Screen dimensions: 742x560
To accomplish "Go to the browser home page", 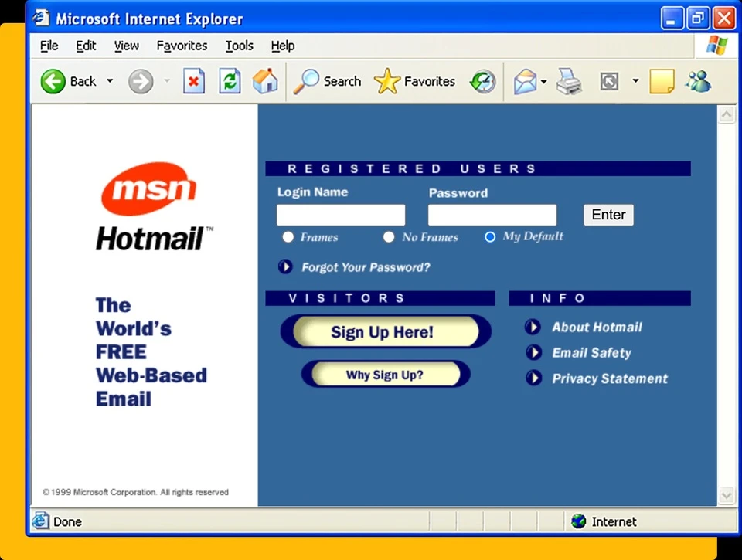I will click(x=265, y=81).
